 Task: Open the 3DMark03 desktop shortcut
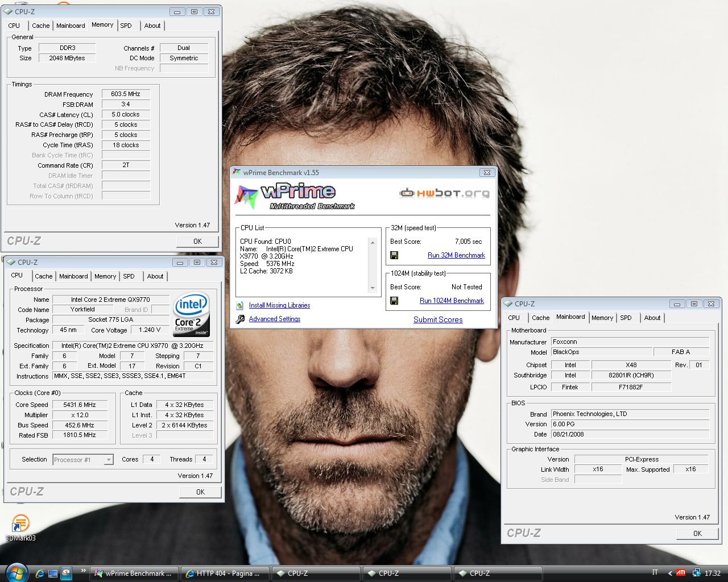tap(20, 527)
